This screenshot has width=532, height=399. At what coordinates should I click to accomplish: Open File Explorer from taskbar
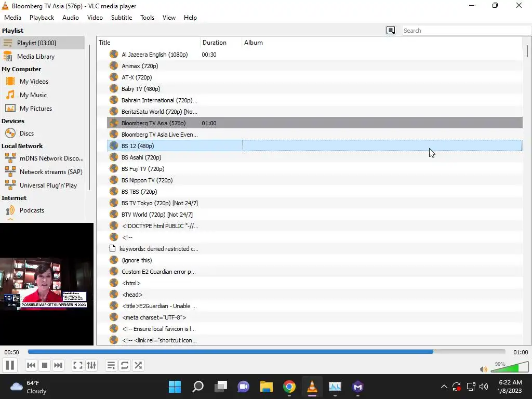[267, 387]
